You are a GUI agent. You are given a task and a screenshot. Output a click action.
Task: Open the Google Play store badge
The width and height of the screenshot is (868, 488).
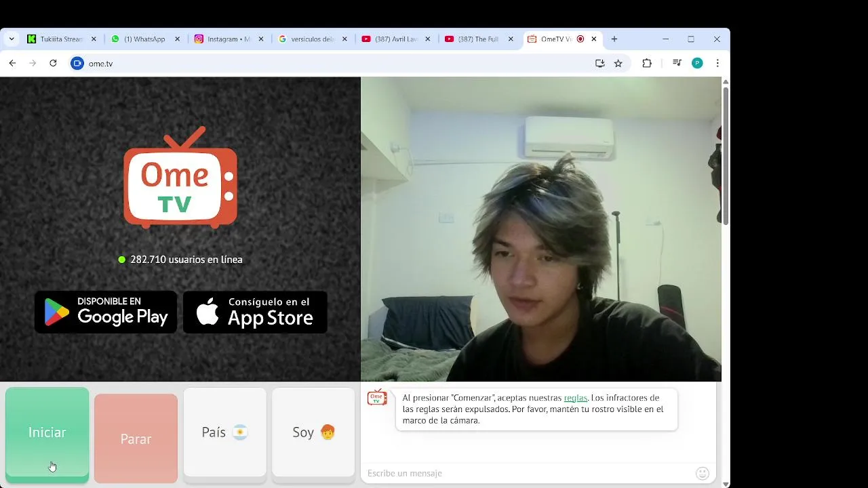[106, 312]
